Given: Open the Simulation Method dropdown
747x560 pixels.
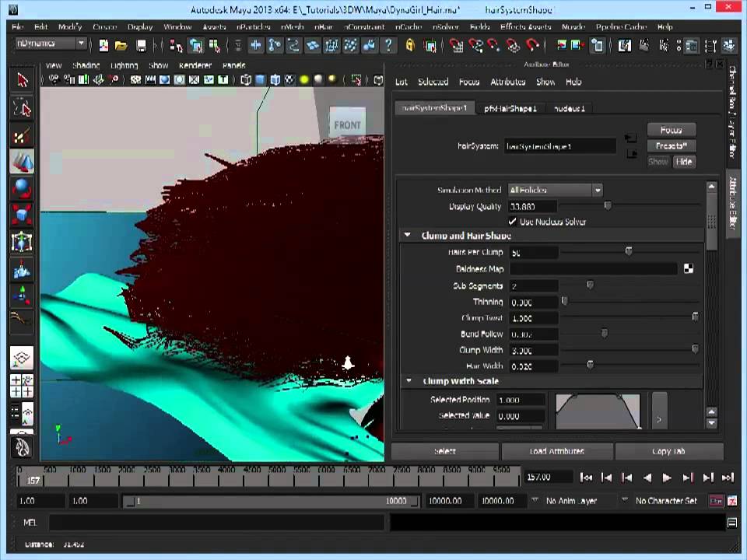Looking at the screenshot, I should [555, 190].
